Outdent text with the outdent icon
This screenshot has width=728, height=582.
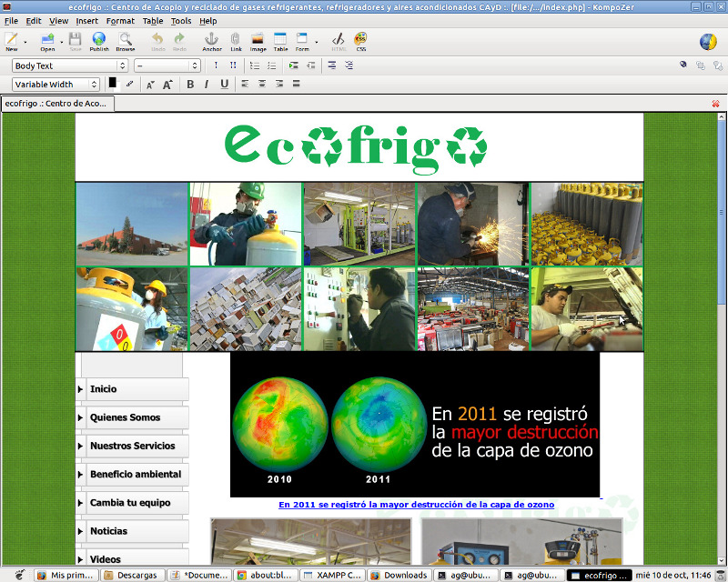[x=310, y=65]
